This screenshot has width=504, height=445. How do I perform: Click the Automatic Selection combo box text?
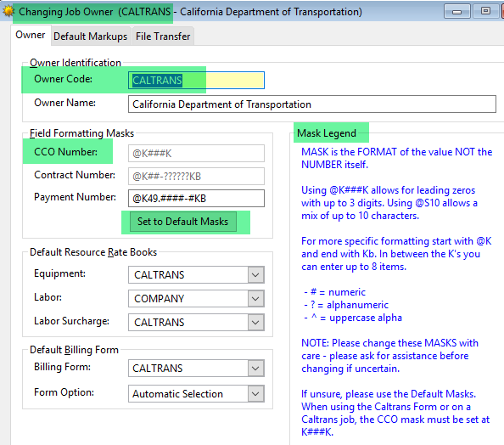point(177,394)
